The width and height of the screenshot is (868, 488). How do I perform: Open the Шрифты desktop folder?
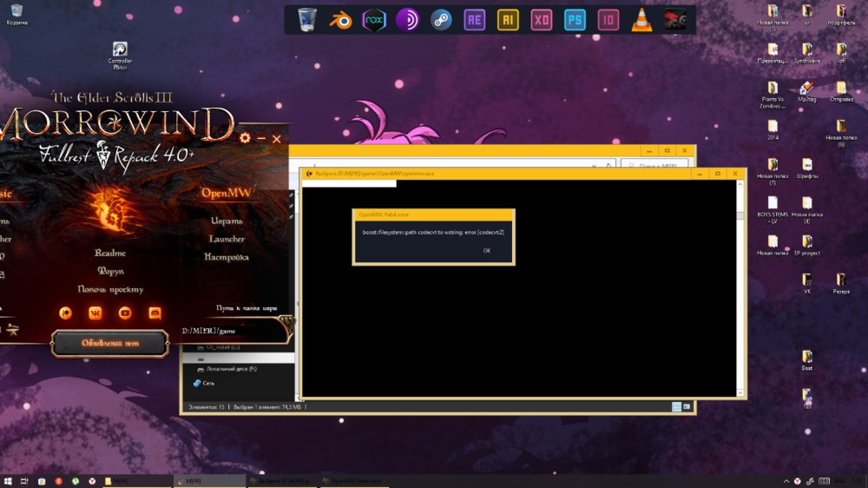(807, 168)
